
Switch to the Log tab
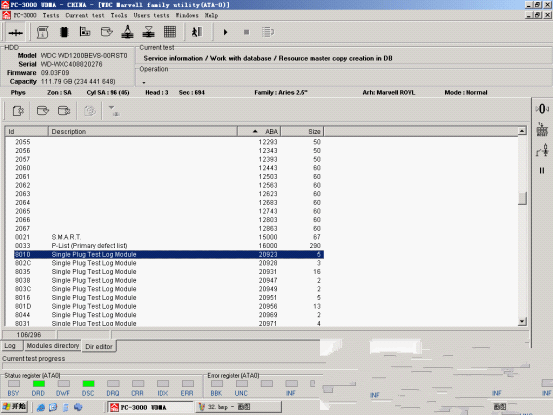pos(10,346)
